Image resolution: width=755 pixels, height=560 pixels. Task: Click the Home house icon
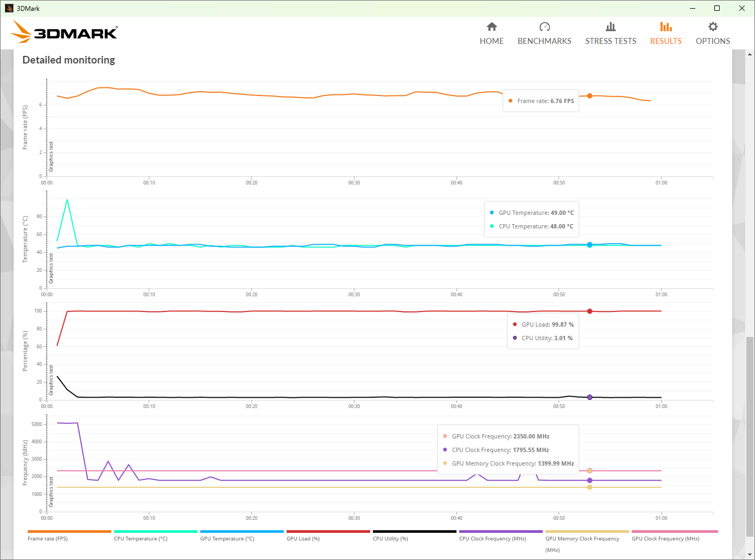click(492, 27)
